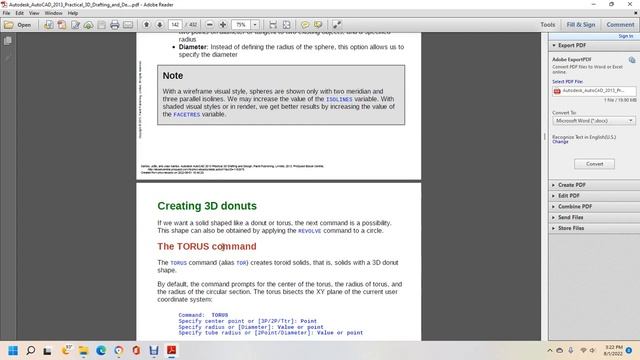Open Microsoft Edge from the taskbar
This screenshot has width=640, height=360.
[101, 351]
